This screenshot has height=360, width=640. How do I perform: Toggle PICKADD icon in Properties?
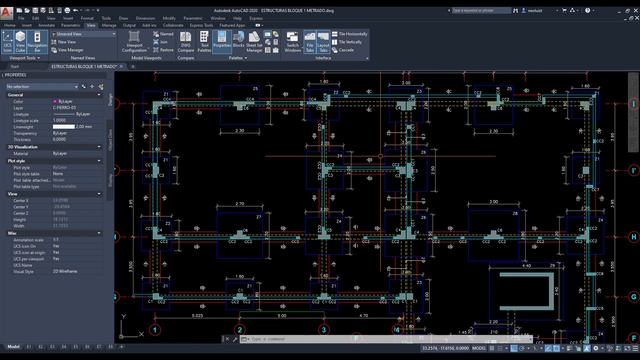point(84,87)
